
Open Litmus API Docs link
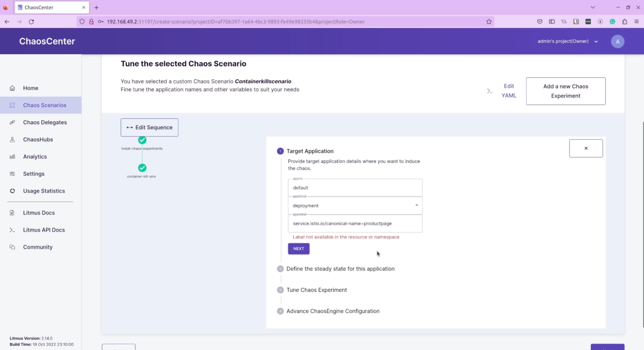pos(44,230)
